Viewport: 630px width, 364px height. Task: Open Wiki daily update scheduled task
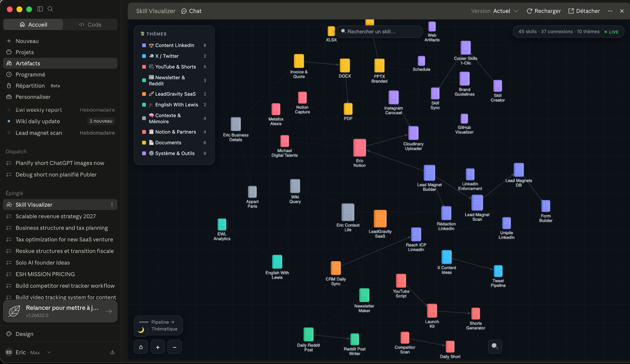tap(60, 121)
